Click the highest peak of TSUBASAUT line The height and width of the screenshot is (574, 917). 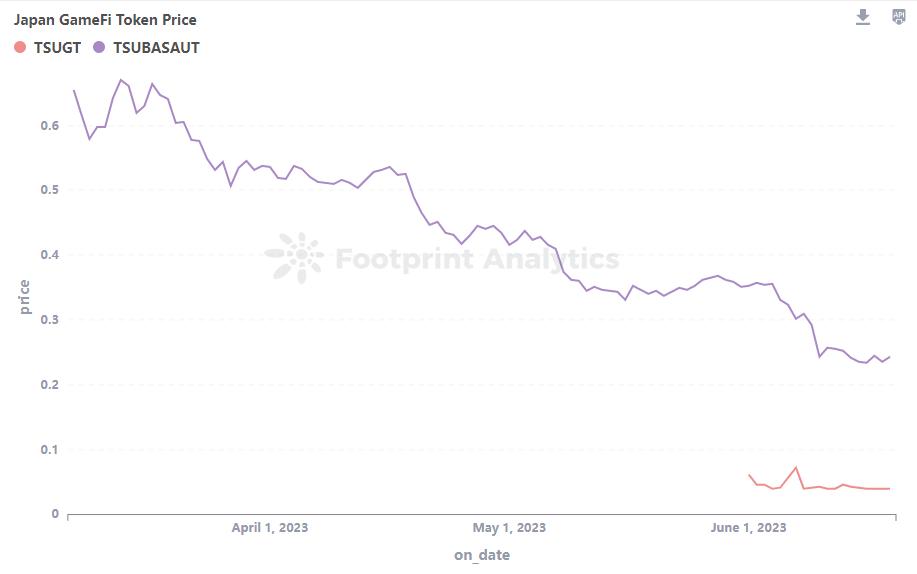pyautogui.click(x=121, y=80)
